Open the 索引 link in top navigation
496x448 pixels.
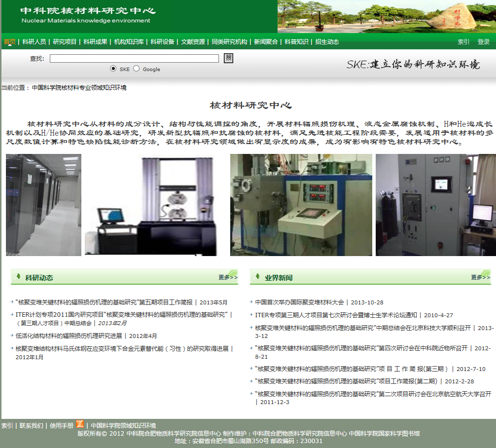(x=463, y=42)
